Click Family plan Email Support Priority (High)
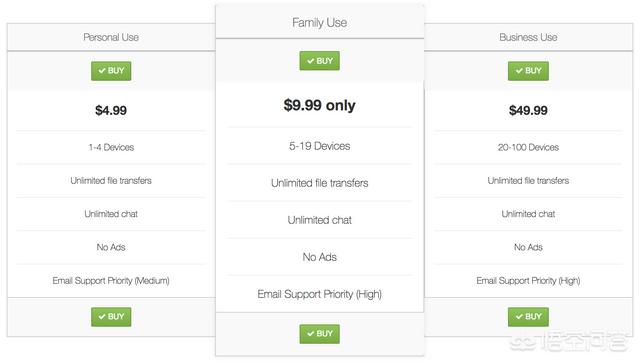Viewport: 640px width, 363px height. coord(320,294)
